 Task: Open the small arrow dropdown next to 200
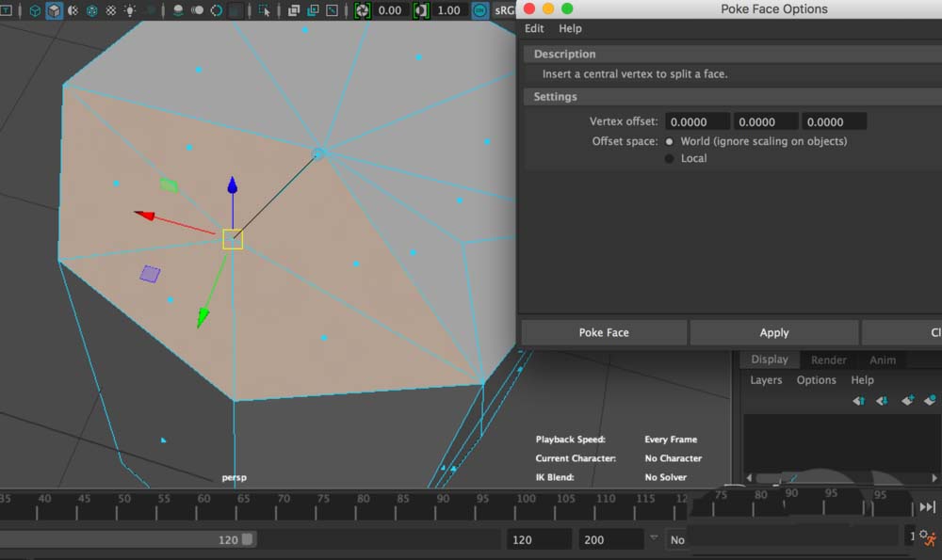tap(654, 537)
